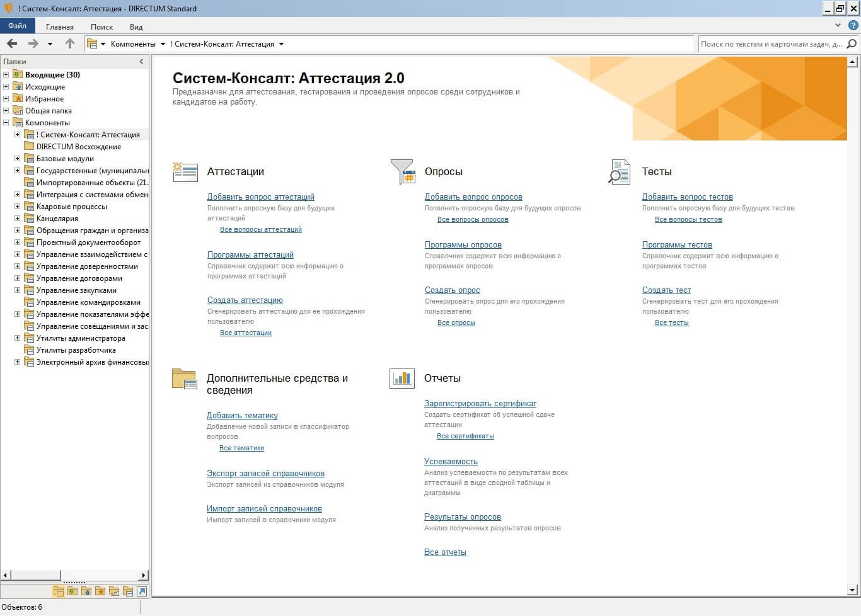Open Outgoing folder shortcut with blue arrow
This screenshot has height=616, width=861.
click(86, 591)
